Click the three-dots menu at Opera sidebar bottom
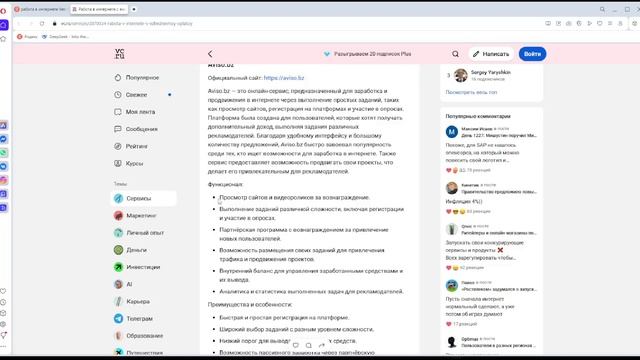Viewport: 640px width, 360px height. [3, 346]
